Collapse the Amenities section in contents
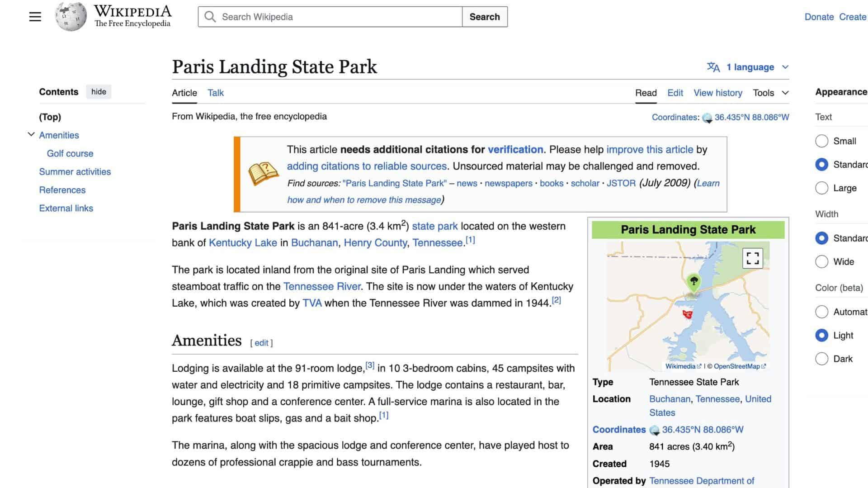The width and height of the screenshot is (868, 488). tap(31, 135)
